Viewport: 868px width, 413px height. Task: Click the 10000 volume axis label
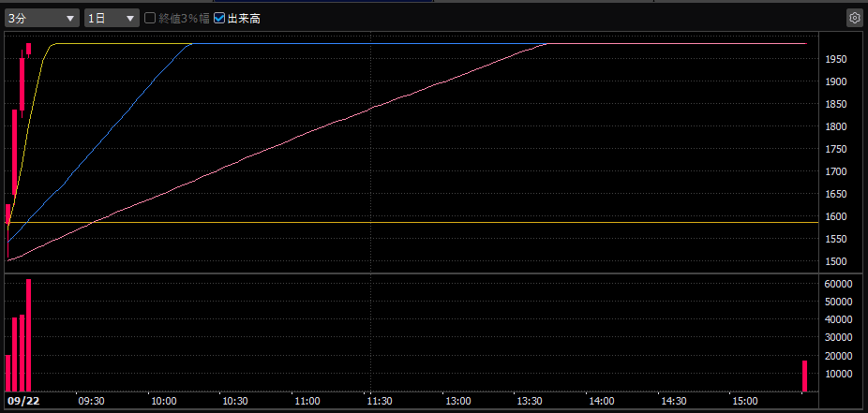[x=837, y=374]
